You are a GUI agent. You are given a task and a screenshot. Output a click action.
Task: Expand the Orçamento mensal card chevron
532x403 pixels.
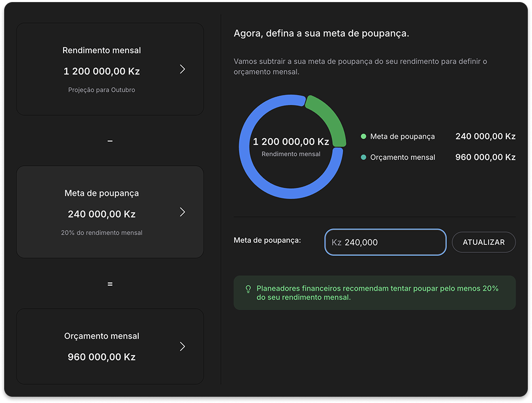coord(182,346)
